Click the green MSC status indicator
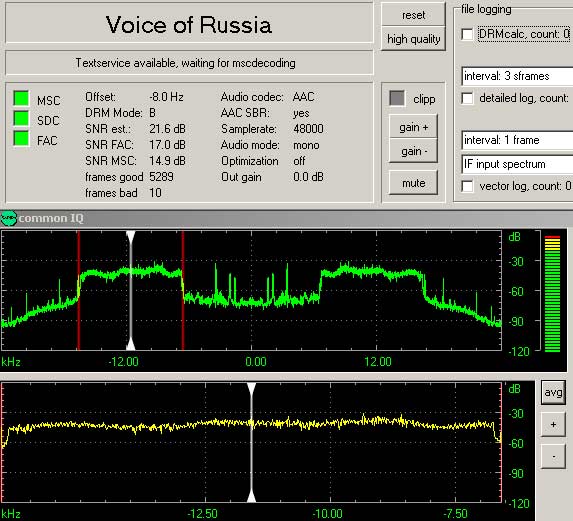This screenshot has height=521, width=573. pos(21,98)
